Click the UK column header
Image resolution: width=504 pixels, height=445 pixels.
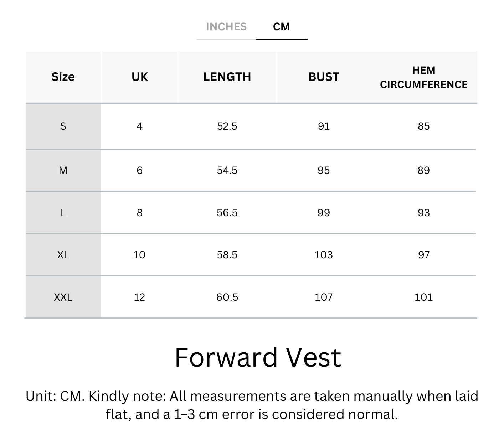coord(139,77)
